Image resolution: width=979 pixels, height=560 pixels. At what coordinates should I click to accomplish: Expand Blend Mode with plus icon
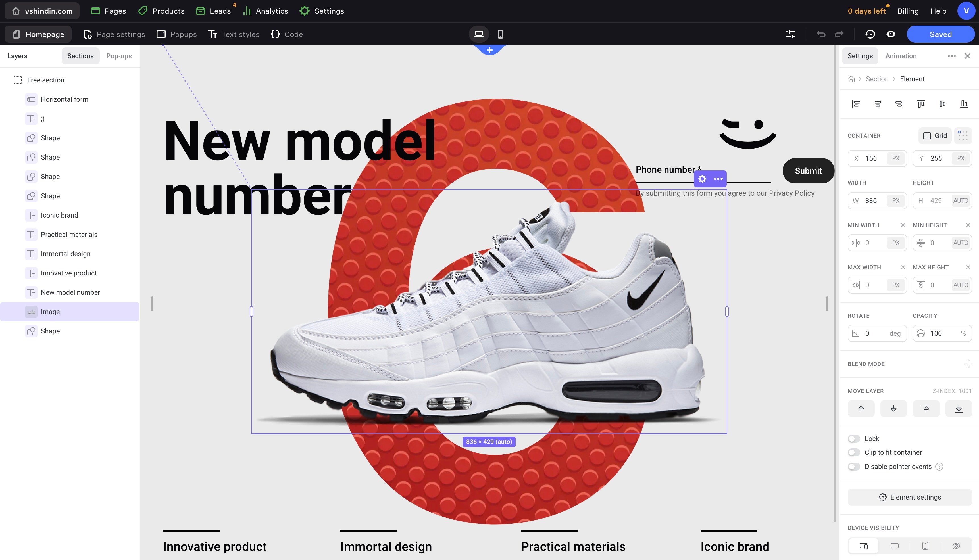968,364
